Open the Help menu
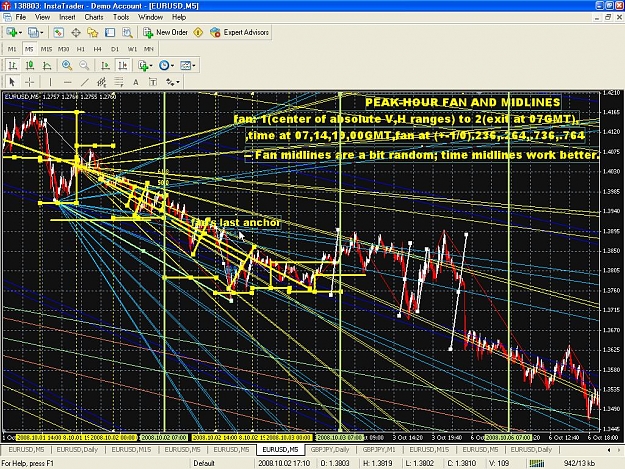 point(179,17)
